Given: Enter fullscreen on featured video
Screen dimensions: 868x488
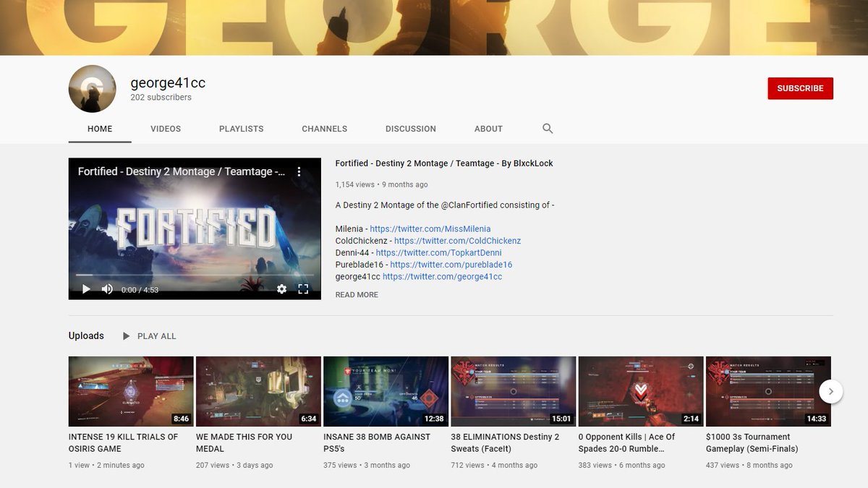Looking at the screenshot, I should coord(304,289).
